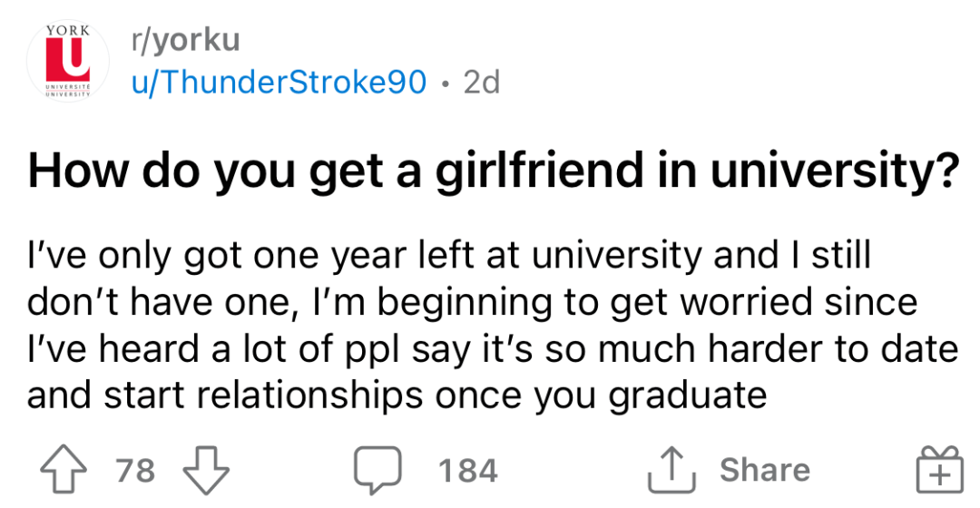
Task: Open comments via the speech bubble icon
Action: [377, 470]
